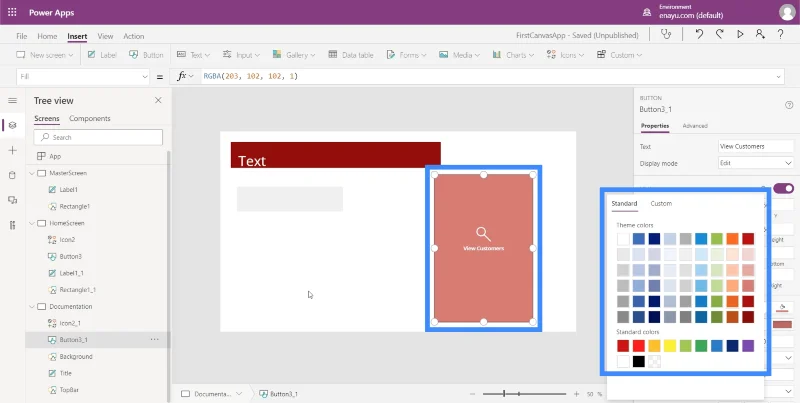Open the Fill property selector dropdown
This screenshot has height=403, width=800.
[83, 77]
